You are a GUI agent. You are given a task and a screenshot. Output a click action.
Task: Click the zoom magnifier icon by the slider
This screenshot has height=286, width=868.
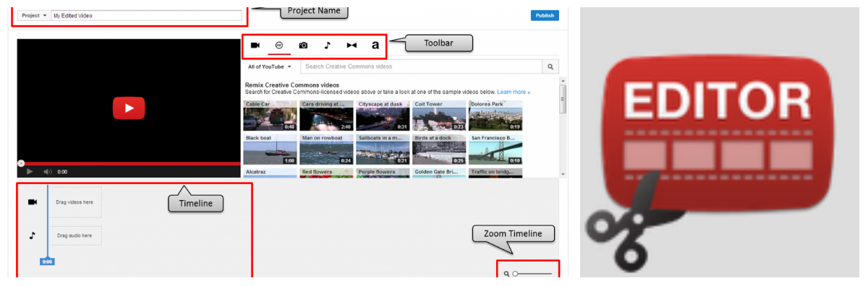pyautogui.click(x=506, y=274)
